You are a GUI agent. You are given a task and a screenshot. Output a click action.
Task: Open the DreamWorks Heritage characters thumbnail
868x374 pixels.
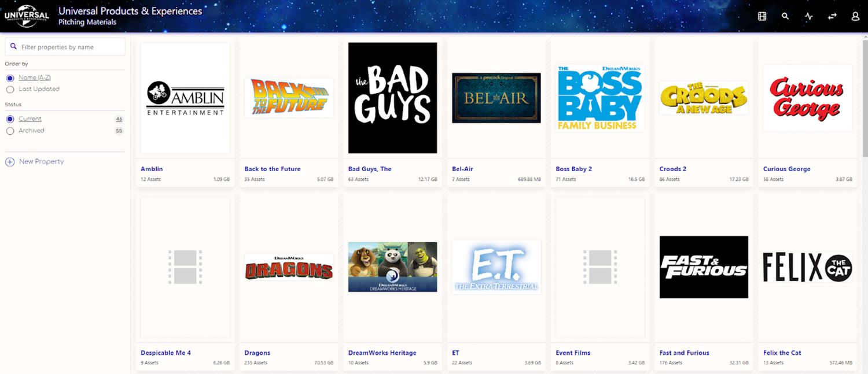click(392, 267)
